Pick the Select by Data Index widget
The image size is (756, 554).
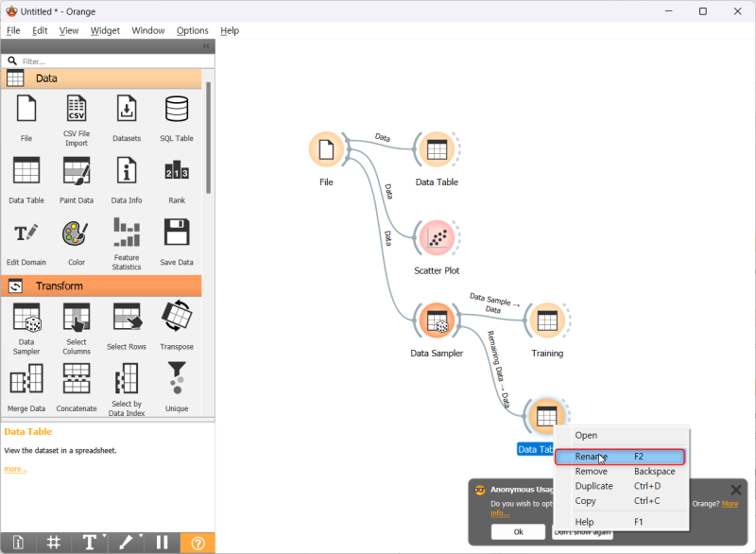coord(127,390)
